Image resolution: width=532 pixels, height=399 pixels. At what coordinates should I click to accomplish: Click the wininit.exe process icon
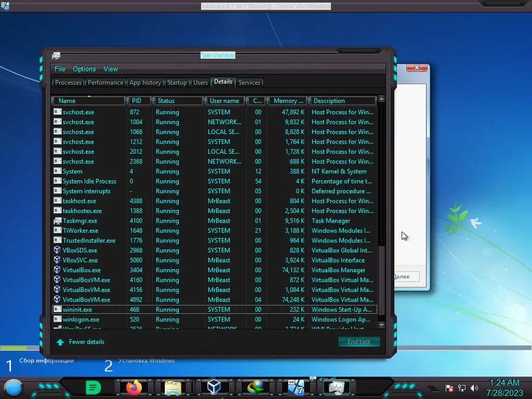click(x=58, y=309)
